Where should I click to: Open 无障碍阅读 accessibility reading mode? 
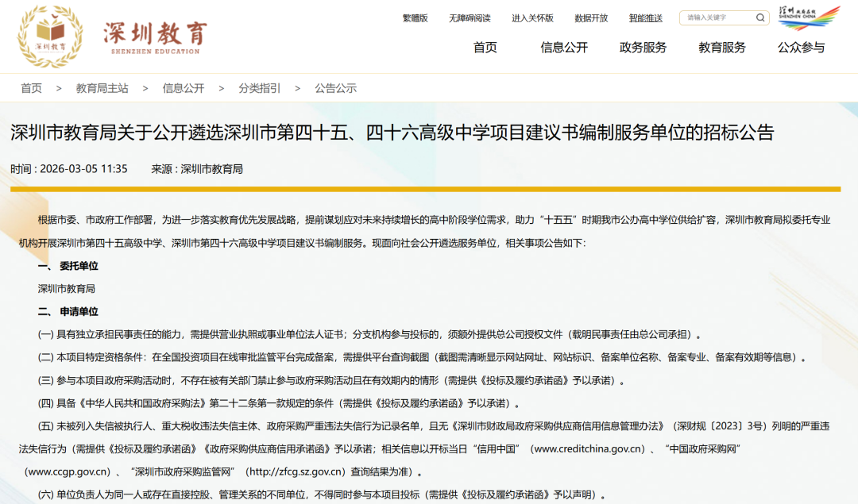(x=469, y=18)
